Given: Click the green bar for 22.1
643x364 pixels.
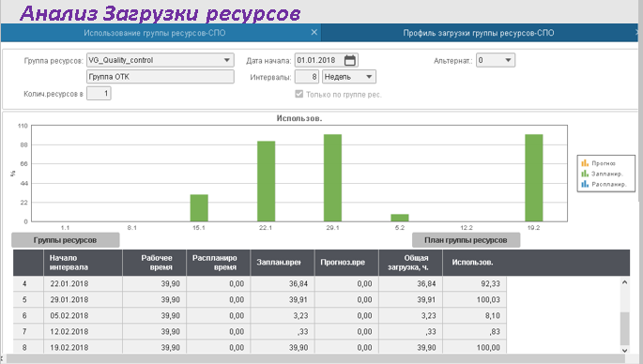Looking at the screenshot, I should click(267, 181).
